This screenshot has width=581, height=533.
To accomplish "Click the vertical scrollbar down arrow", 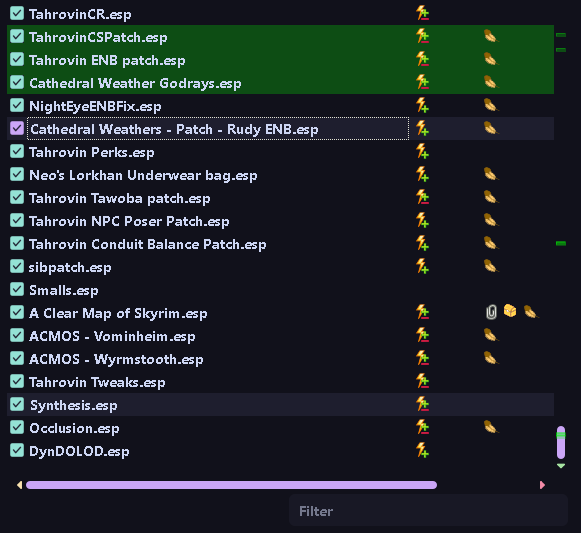I will 561,466.
